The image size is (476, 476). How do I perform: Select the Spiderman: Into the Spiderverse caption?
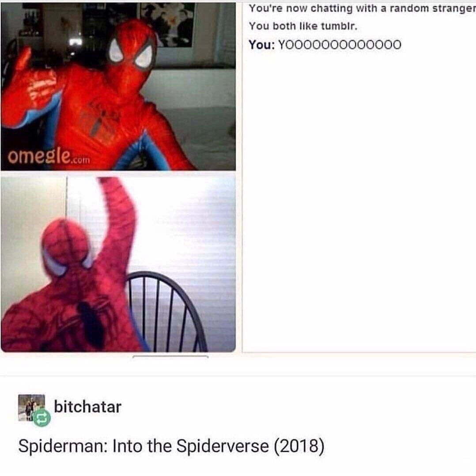(171, 446)
